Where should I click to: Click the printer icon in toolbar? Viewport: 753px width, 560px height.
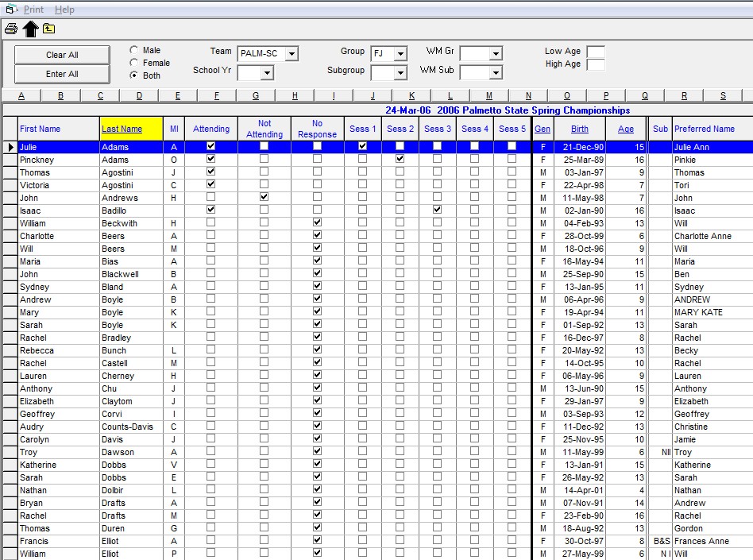[10, 29]
